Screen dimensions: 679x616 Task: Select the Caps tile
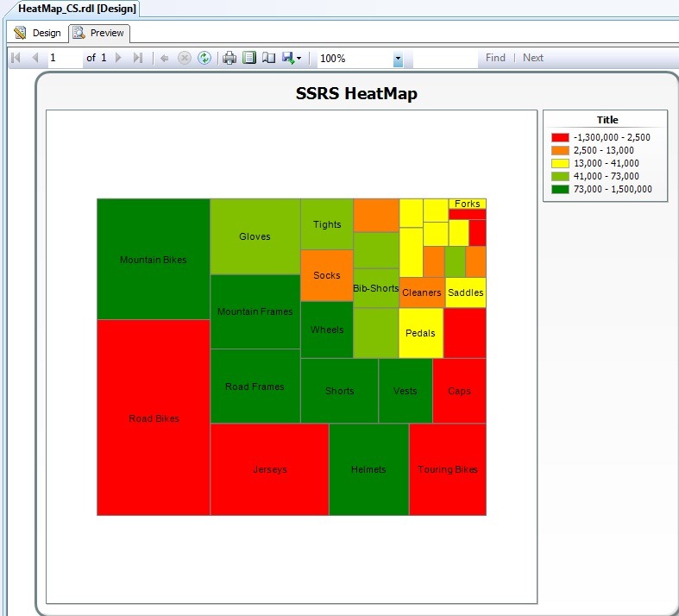click(x=459, y=391)
